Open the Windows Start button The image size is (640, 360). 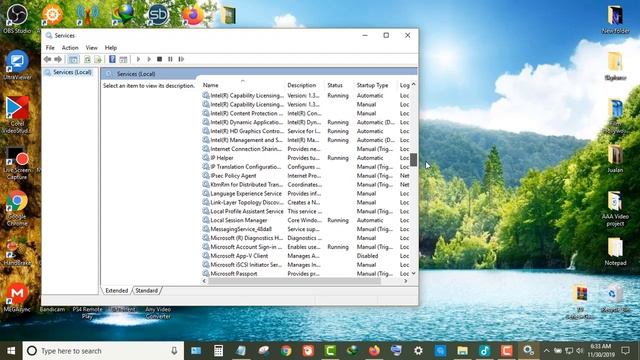tap(11, 351)
